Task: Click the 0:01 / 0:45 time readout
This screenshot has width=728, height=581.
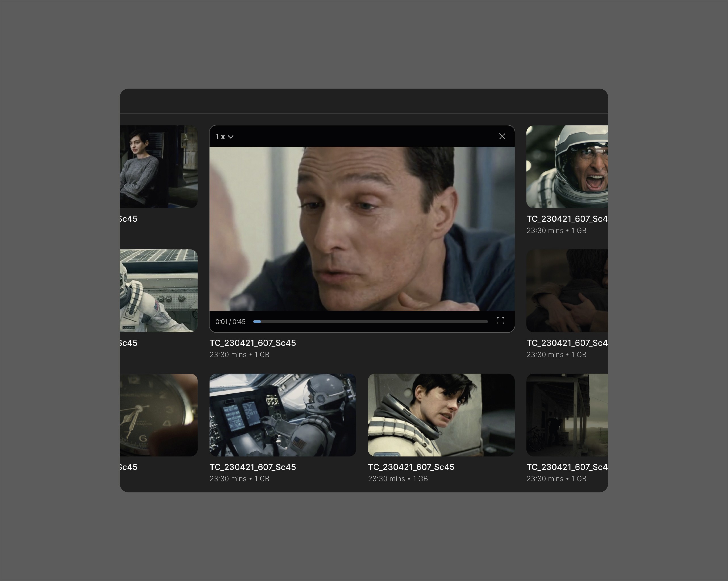Action: pos(230,321)
